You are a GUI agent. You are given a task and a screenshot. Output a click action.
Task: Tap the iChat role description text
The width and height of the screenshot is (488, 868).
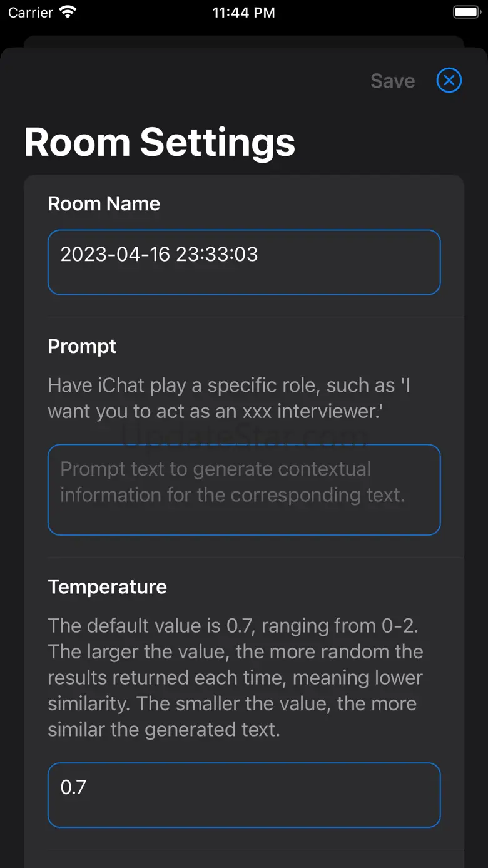[x=229, y=398]
